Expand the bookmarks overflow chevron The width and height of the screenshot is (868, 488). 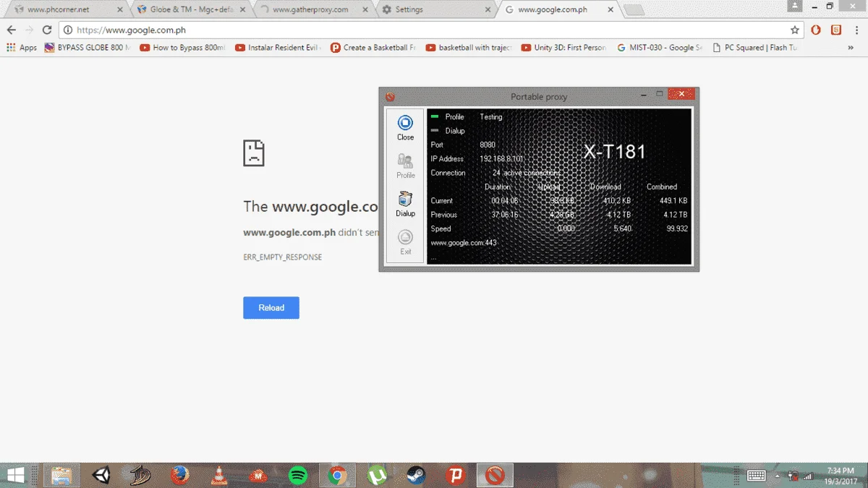click(851, 48)
